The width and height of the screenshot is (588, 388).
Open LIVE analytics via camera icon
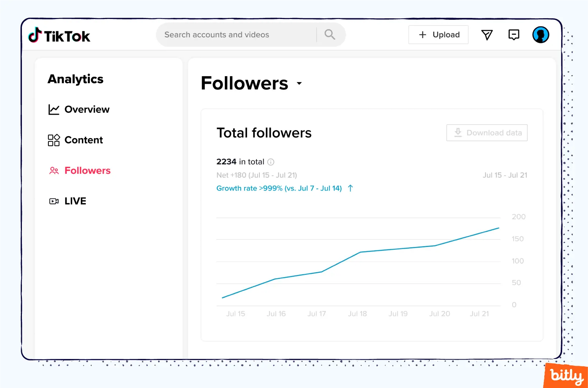[54, 201]
